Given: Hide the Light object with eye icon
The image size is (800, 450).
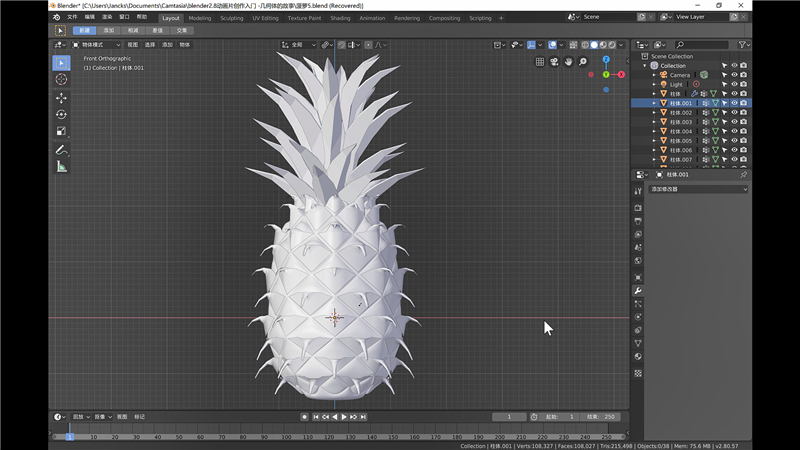Looking at the screenshot, I should click(734, 84).
